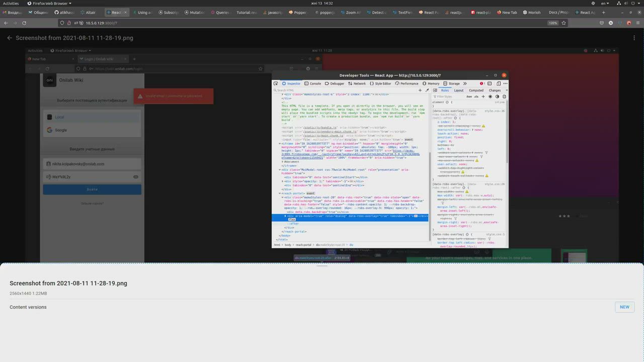This screenshot has height=362, width=644.
Task: Click the image title text in the header
Action: point(74,38)
